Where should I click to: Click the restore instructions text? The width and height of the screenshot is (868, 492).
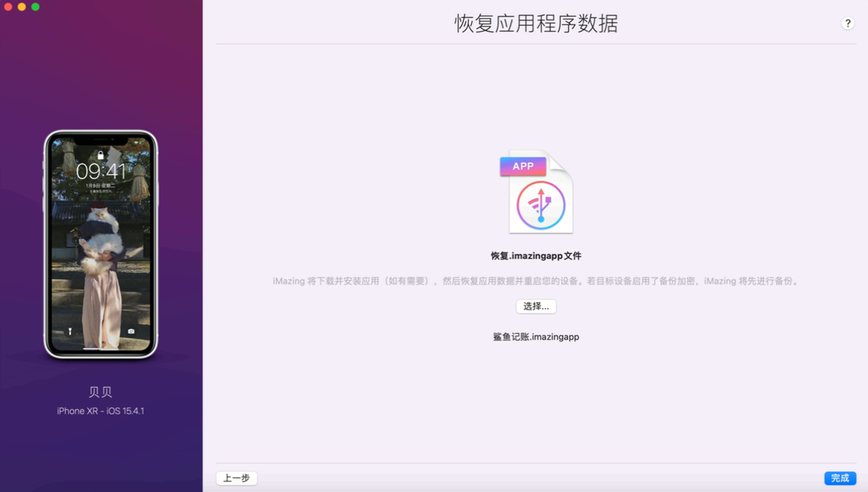(536, 281)
